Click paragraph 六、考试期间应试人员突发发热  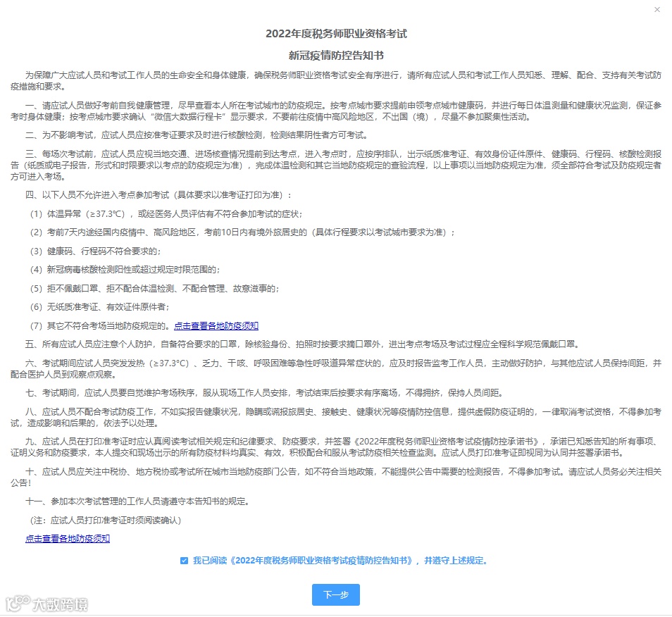point(336,369)
